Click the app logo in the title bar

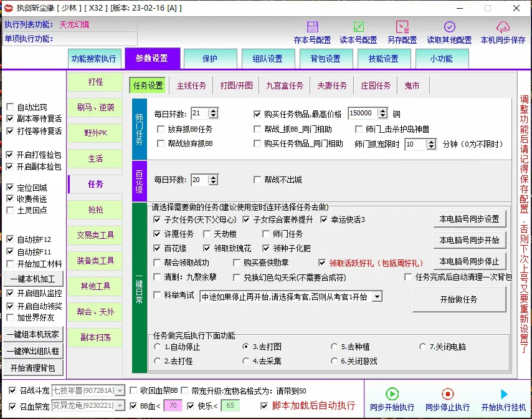tap(9, 8)
